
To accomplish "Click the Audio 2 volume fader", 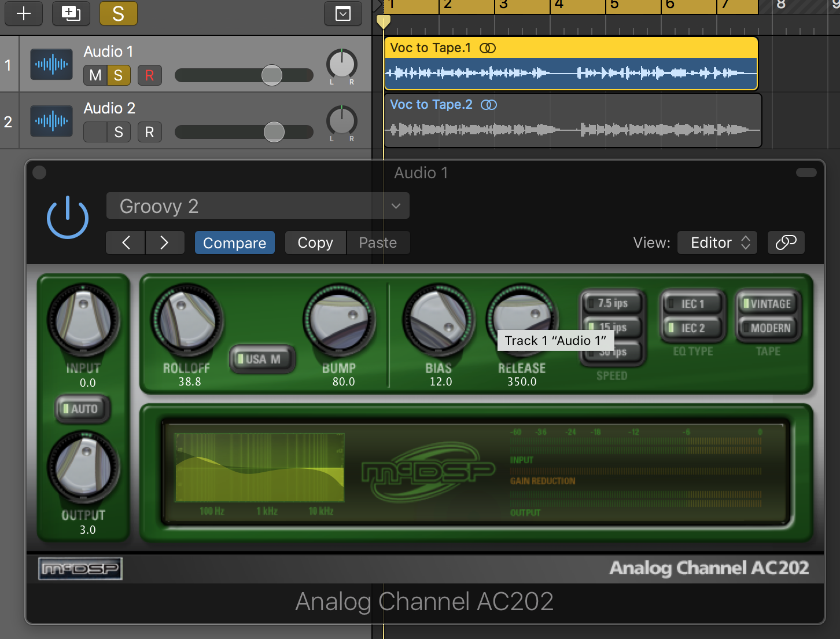I will click(274, 132).
